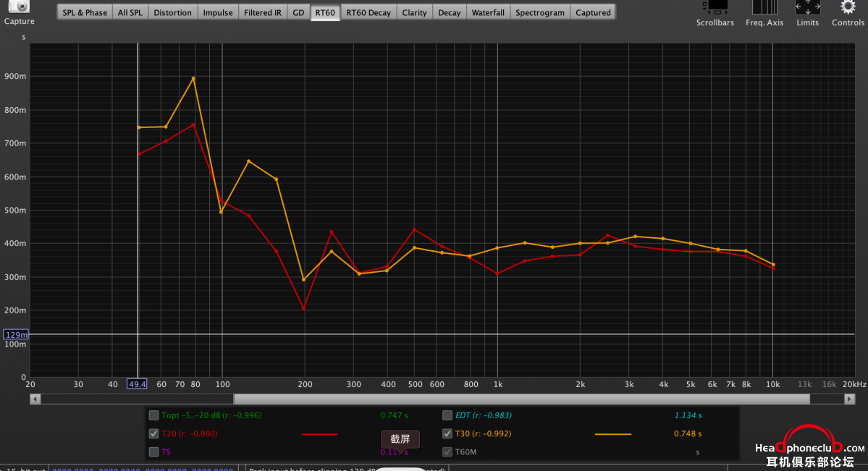The height and width of the screenshot is (471, 868).
Task: Select the RT60 tab
Action: point(325,12)
